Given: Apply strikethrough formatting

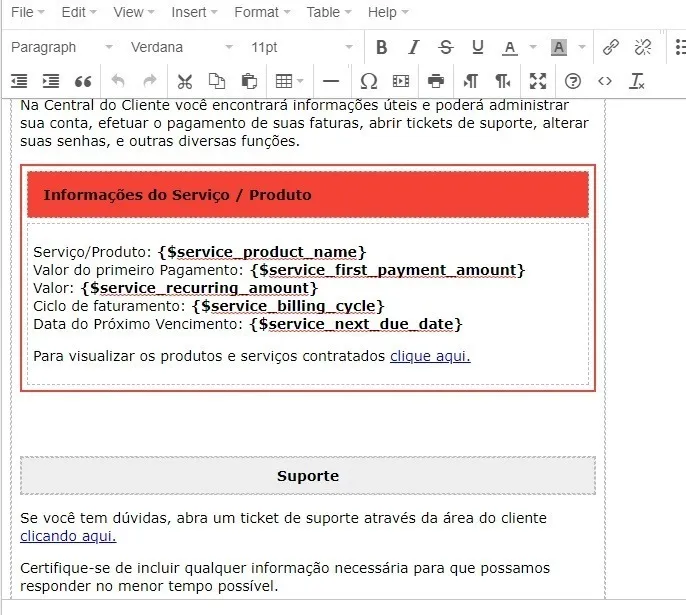Looking at the screenshot, I should click(x=446, y=47).
